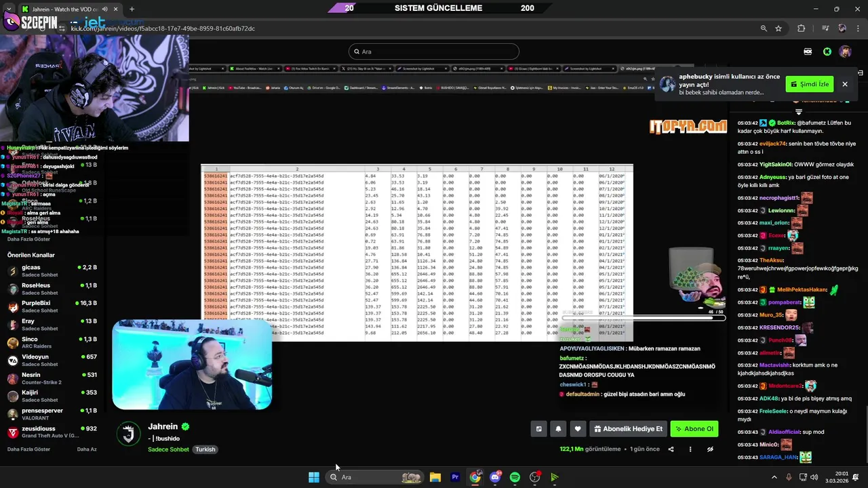Viewport: 868px width, 488px height.
Task: Click the Sadece Sohbet category link
Action: click(168, 449)
